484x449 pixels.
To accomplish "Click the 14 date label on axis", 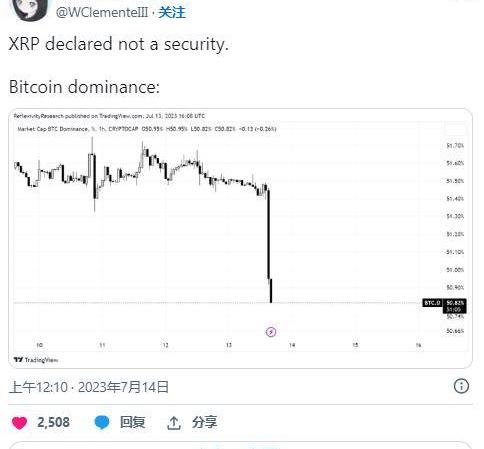I will coord(292,345).
